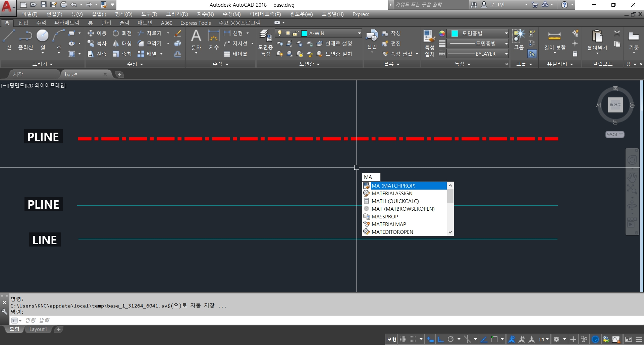This screenshot has height=345, width=644.
Task: Select the 폴리선 (Polyline) tool
Action: click(25, 40)
